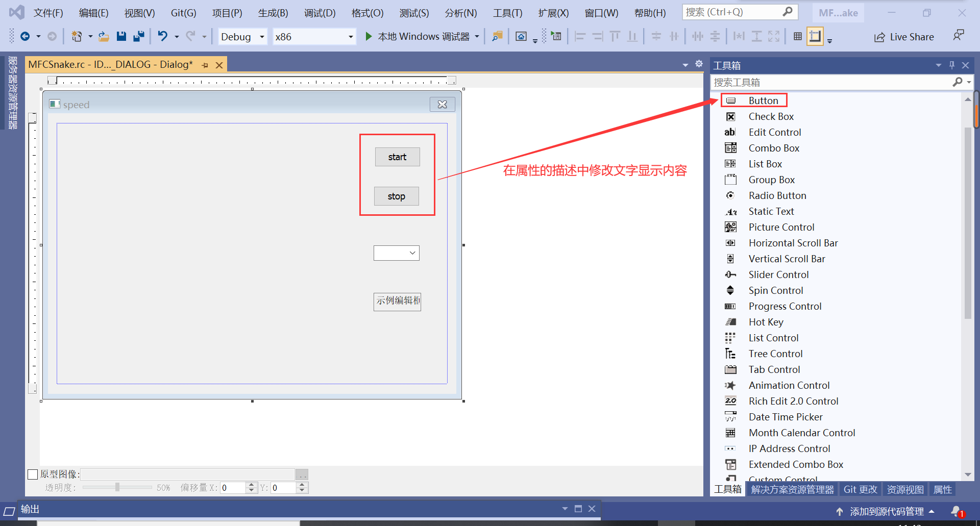The image size is (980, 526).
Task: Open the toolbox panel options dropdown
Action: coord(938,65)
